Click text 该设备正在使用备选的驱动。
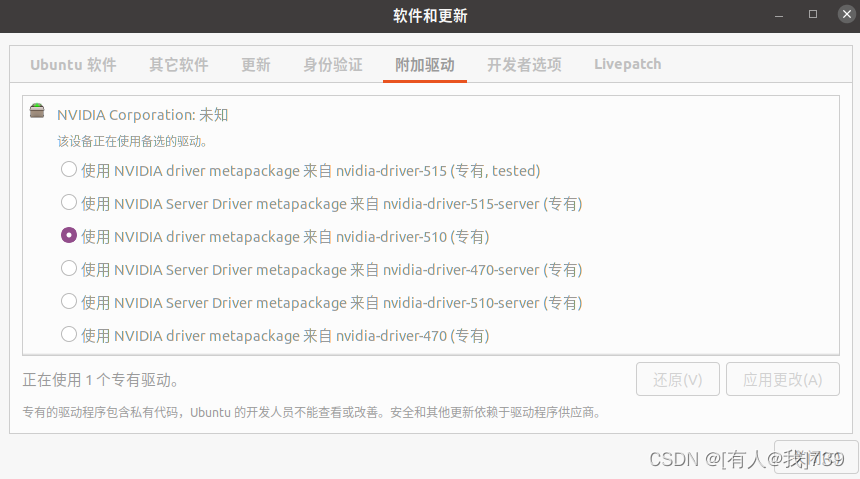The width and height of the screenshot is (860, 479). [132, 142]
